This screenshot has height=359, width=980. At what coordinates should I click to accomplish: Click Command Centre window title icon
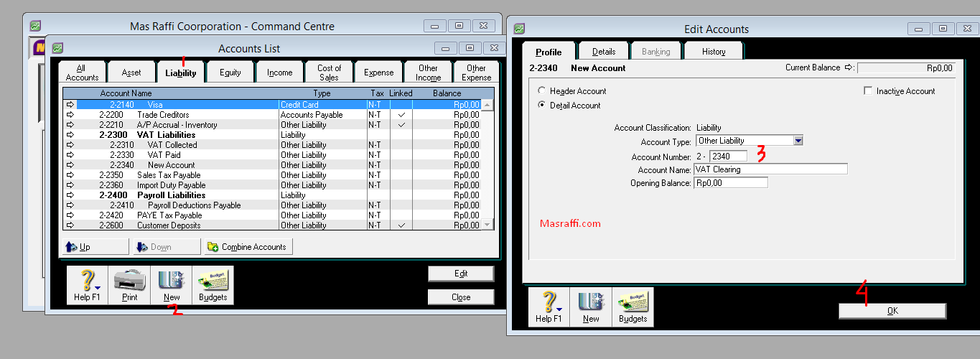click(x=34, y=26)
